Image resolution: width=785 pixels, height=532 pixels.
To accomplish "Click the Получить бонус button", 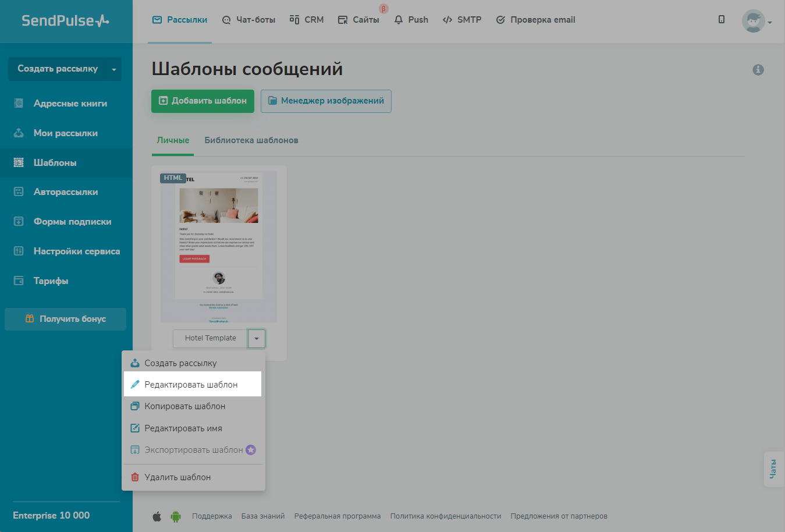I will point(65,319).
